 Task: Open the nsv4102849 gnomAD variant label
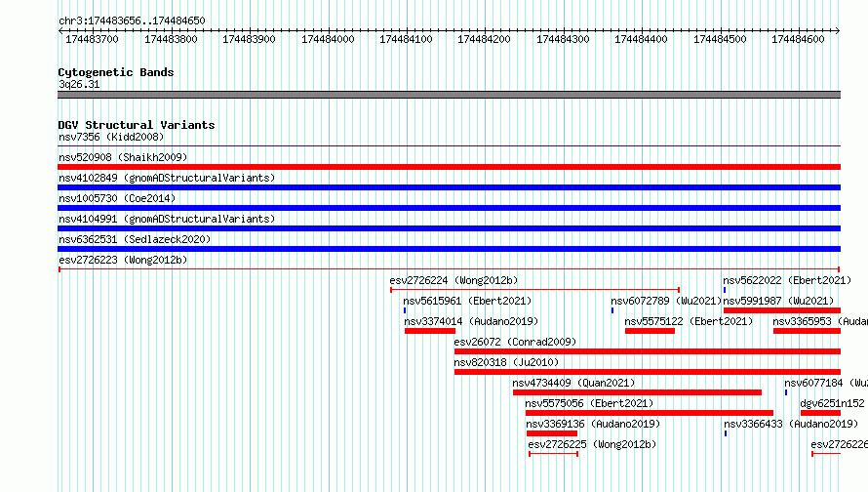(167, 178)
